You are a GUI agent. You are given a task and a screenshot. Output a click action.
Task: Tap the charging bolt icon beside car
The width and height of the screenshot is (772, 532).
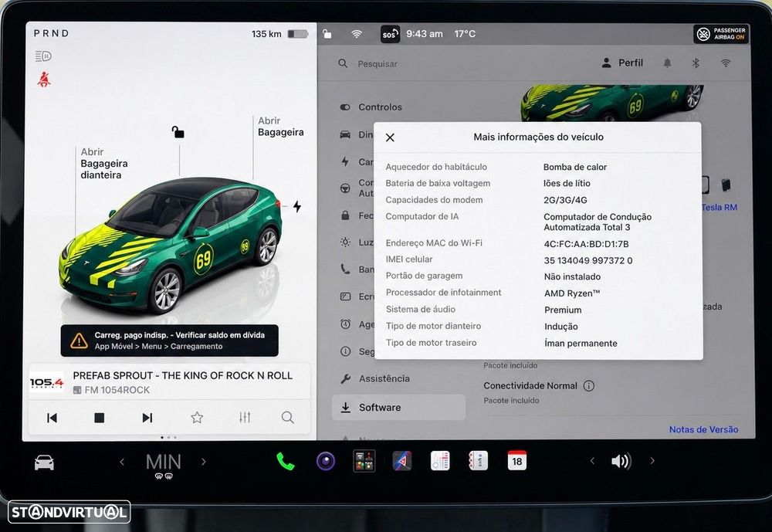click(297, 206)
